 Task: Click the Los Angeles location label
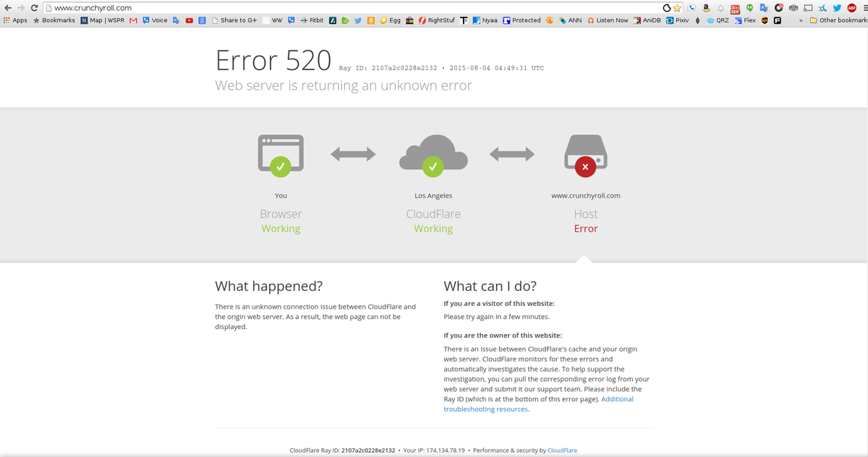pyautogui.click(x=433, y=195)
